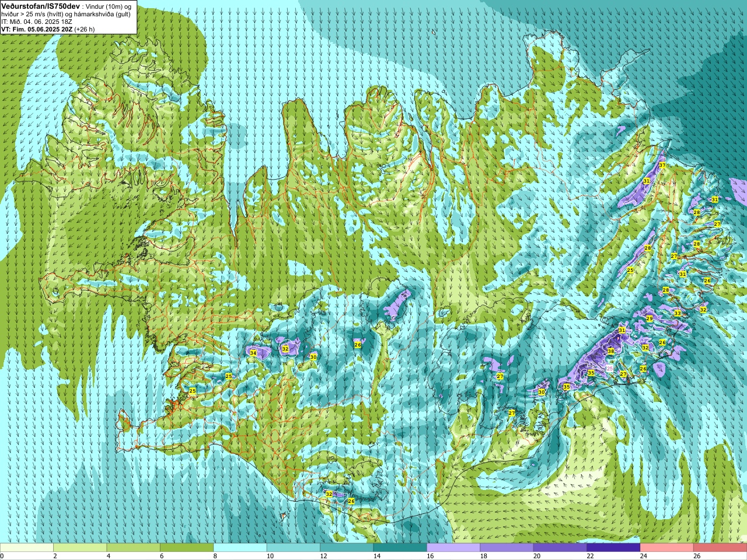Click the 'IT: Mið. 04. 06. 2025 18Z' line
Screen dimensions: 747x560
pos(37,22)
